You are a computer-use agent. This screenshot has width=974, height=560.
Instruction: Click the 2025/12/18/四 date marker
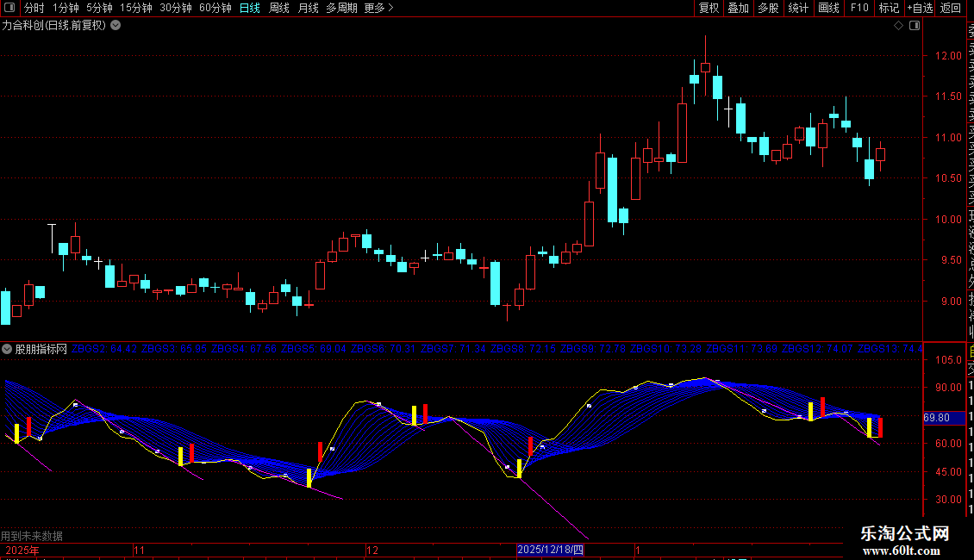(551, 550)
